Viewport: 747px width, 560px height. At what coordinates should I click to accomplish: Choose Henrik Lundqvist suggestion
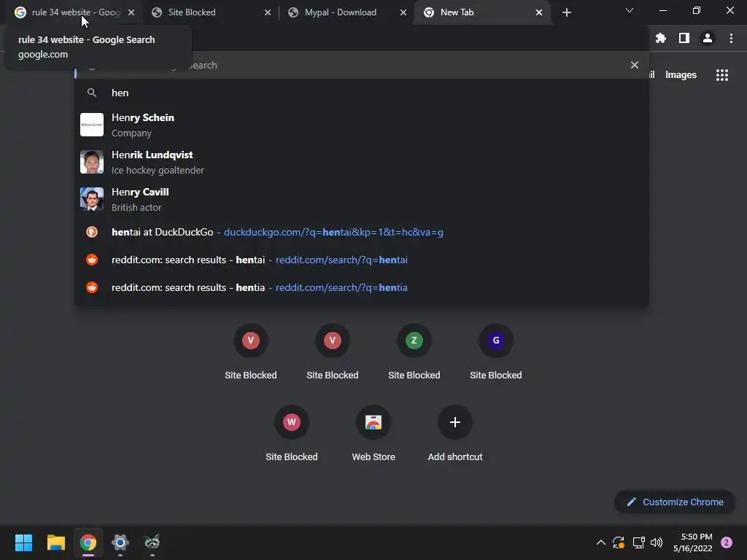(362, 162)
